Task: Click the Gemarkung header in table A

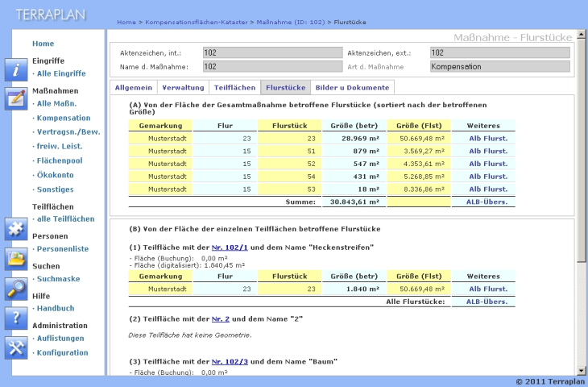Action: (x=160, y=126)
